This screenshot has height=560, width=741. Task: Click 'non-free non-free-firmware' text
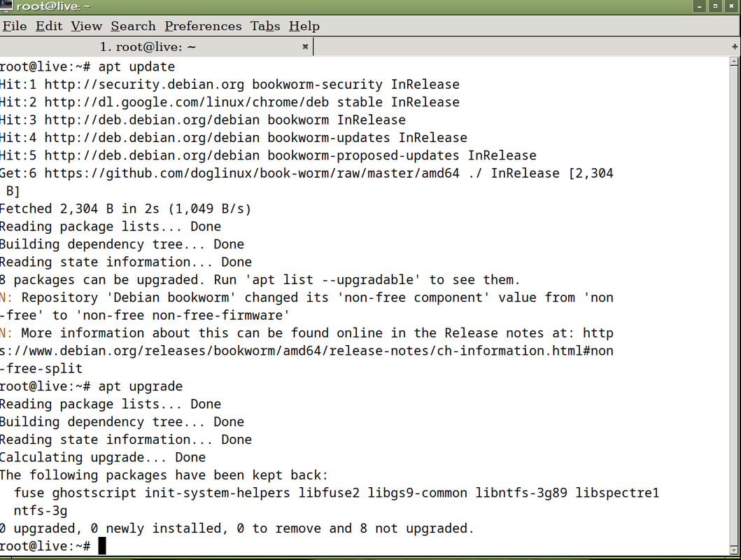[x=183, y=315]
